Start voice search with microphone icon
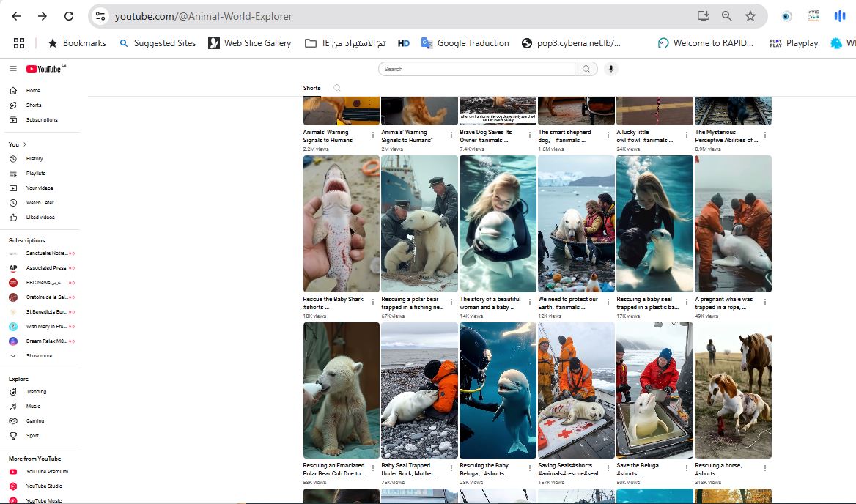856x504 pixels. [x=610, y=69]
